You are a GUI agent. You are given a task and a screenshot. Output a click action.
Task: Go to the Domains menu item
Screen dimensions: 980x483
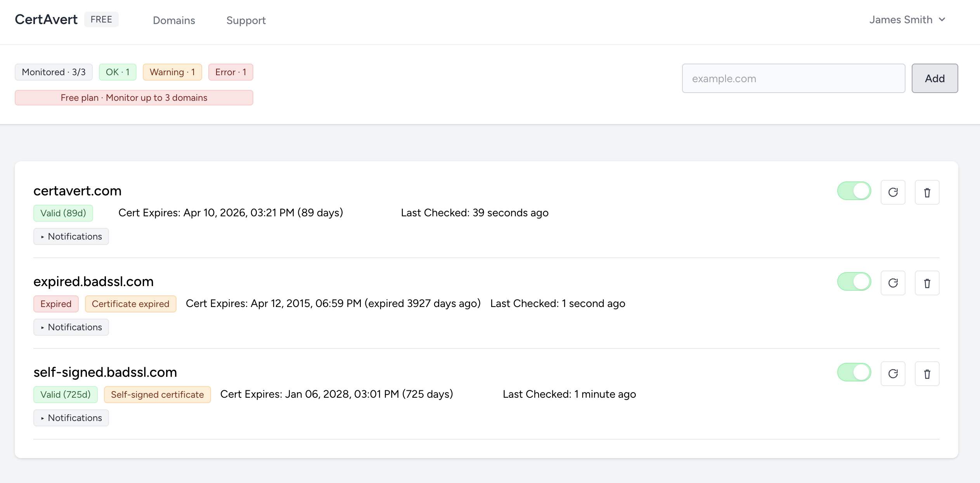(x=174, y=20)
